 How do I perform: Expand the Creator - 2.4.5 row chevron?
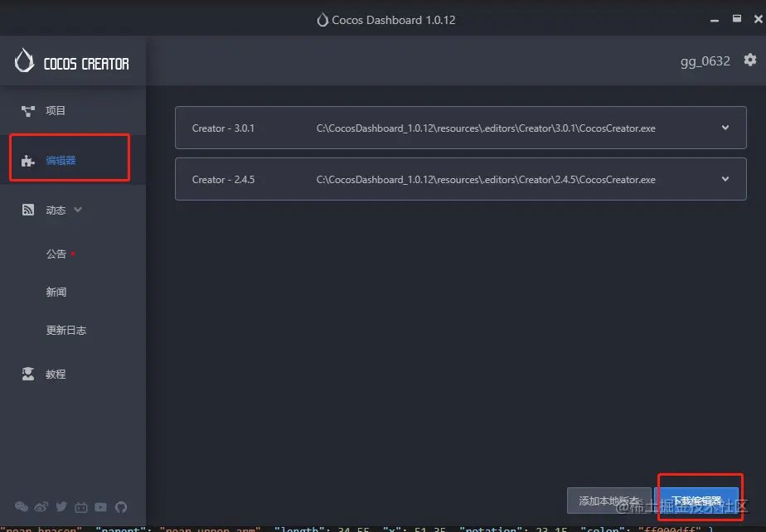click(725, 179)
